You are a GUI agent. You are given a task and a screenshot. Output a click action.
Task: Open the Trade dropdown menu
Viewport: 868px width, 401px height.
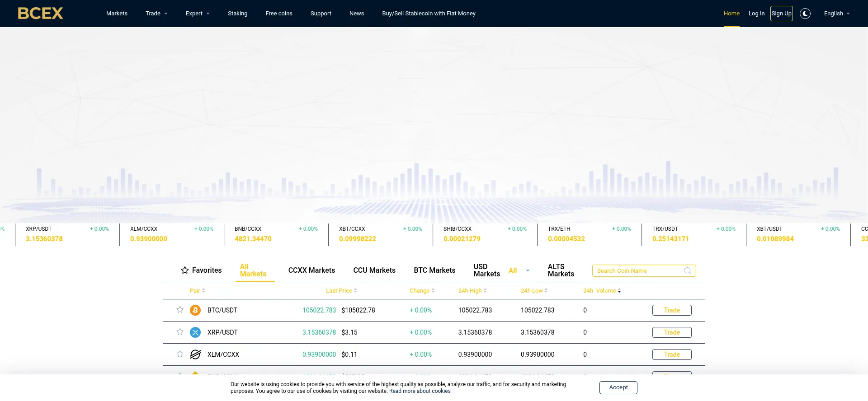pos(156,14)
